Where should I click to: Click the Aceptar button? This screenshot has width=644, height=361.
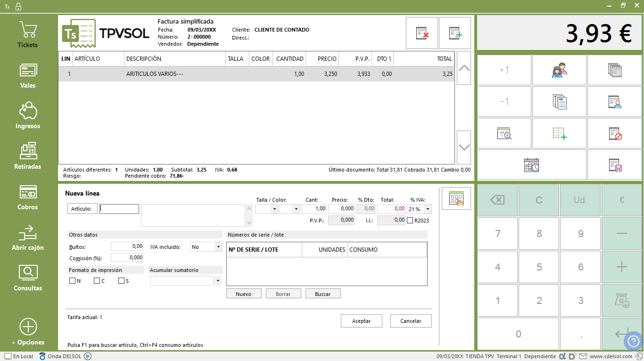pos(362,321)
